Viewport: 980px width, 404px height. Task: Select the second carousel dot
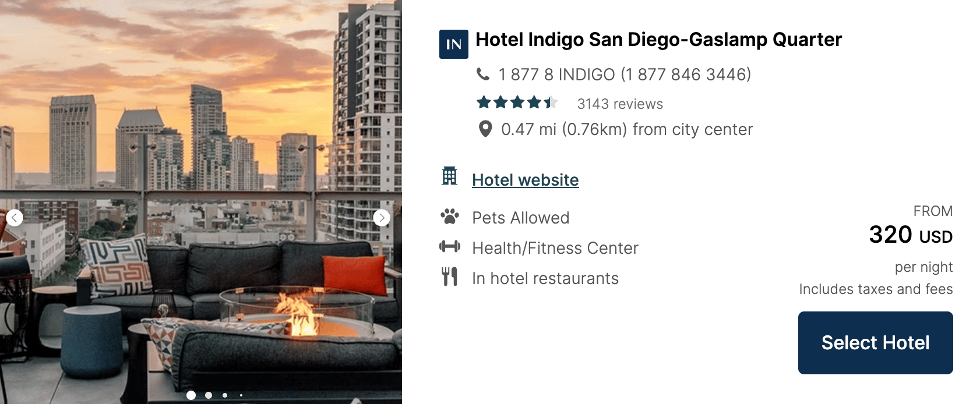coord(209,395)
